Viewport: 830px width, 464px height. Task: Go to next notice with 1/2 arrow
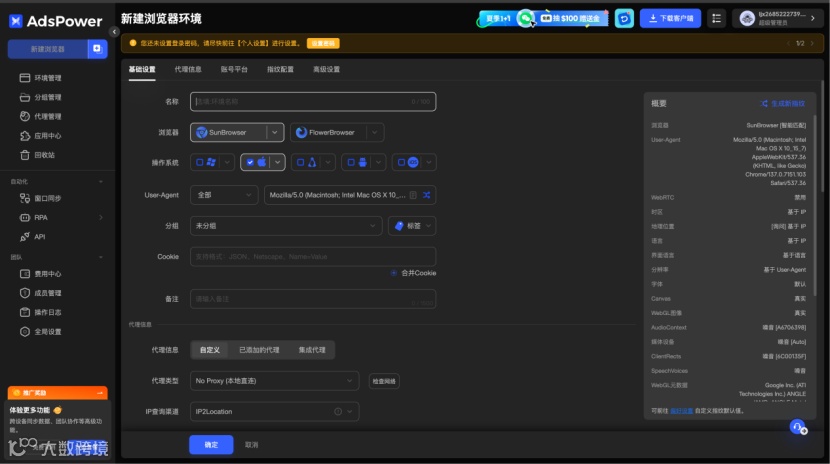pos(813,43)
